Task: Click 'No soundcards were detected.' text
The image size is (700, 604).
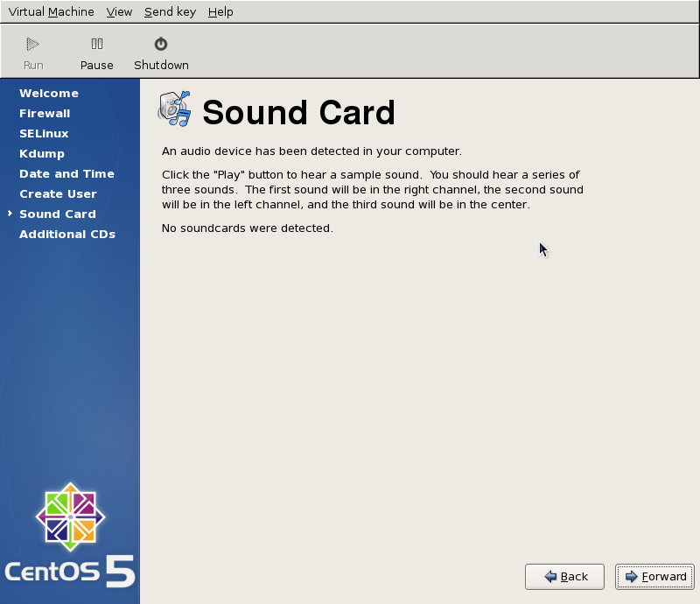Action: coord(248,228)
